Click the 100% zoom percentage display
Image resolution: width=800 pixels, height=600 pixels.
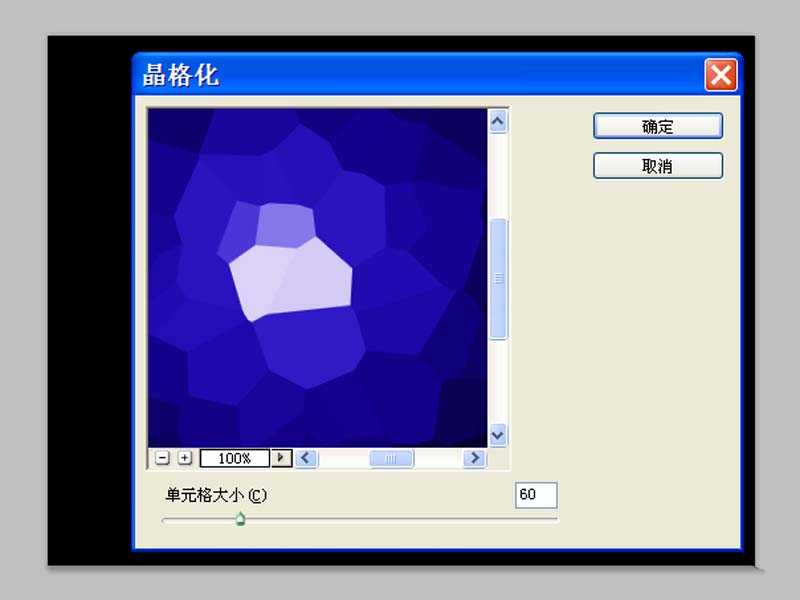(236, 458)
